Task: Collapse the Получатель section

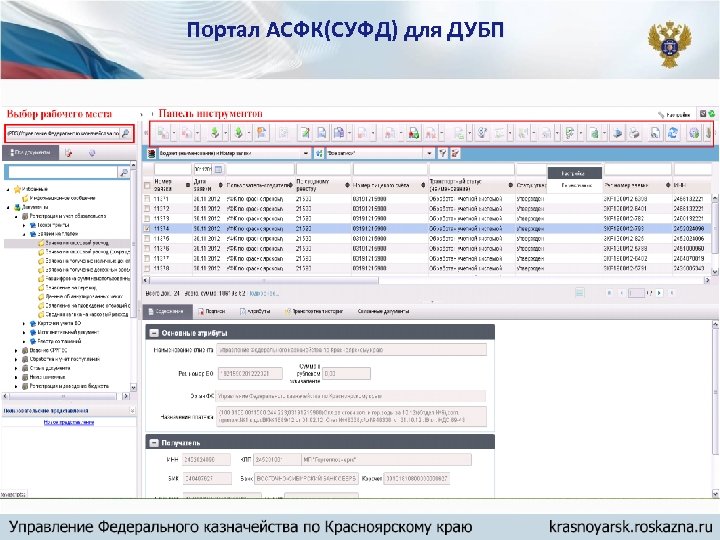Action: coord(154,443)
